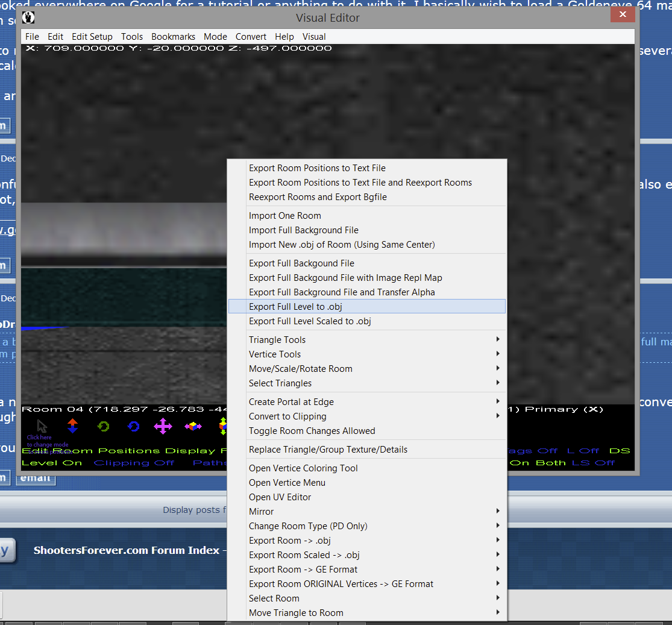This screenshot has width=672, height=625.
Task: Click ShootersForever.com Forum Index link in browser
Action: click(x=127, y=550)
